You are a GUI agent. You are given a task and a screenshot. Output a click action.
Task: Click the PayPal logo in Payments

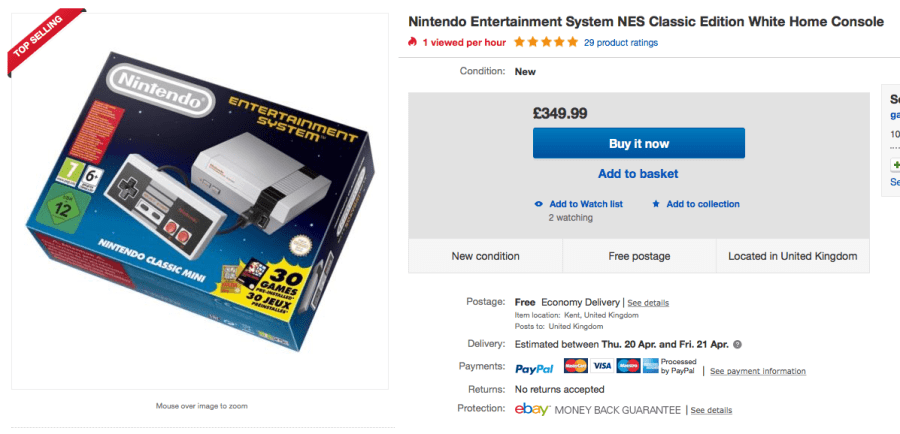pyautogui.click(x=534, y=369)
